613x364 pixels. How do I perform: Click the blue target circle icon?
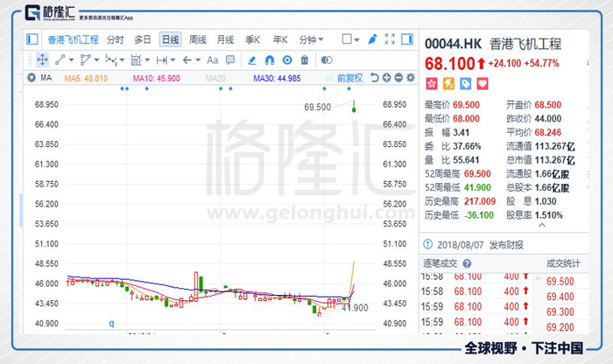click(x=287, y=59)
